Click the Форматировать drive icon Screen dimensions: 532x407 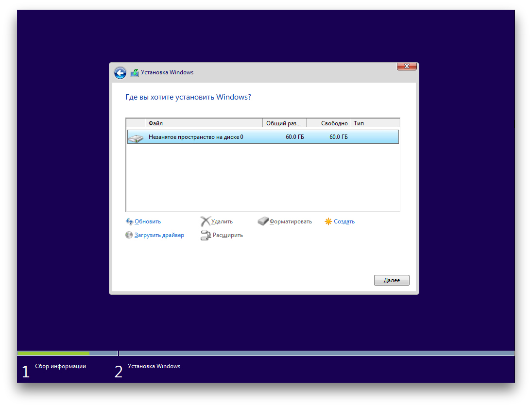(x=263, y=221)
